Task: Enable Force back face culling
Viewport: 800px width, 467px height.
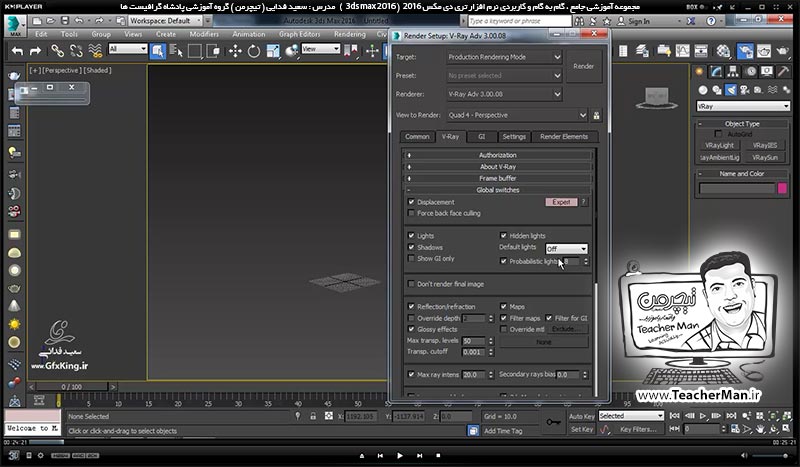Action: (411, 213)
